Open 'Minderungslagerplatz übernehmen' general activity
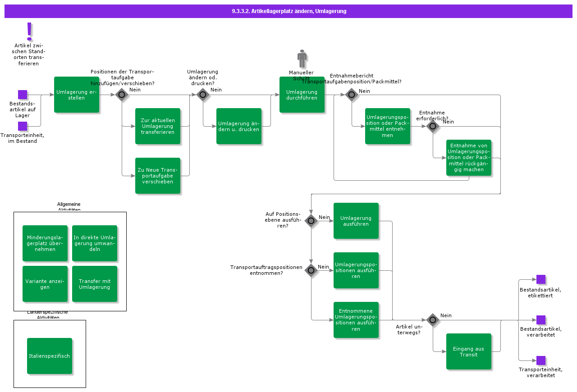This screenshot has width=577, height=392. (x=45, y=243)
